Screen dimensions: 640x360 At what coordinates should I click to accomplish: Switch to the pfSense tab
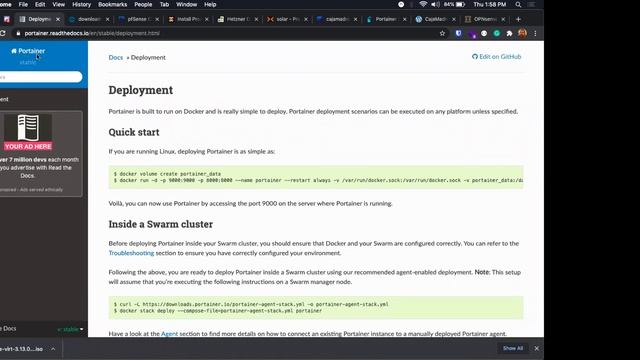point(139,19)
